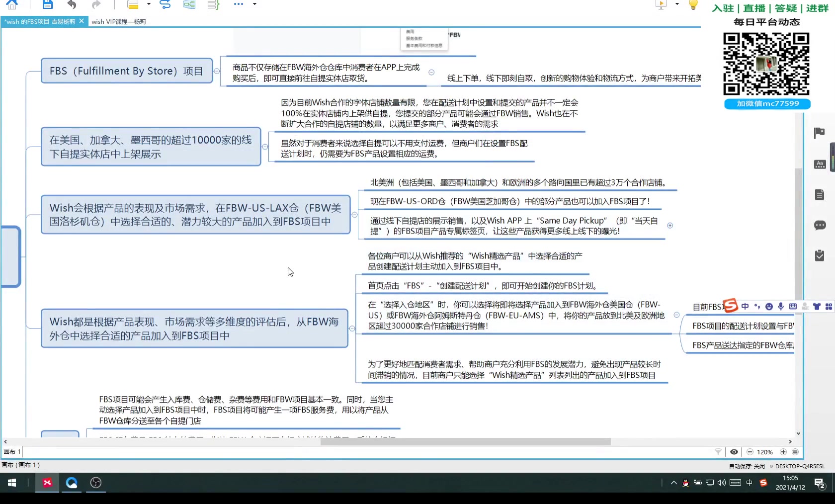Open the Windows Start menu
The width and height of the screenshot is (835, 504).
pos(12,483)
